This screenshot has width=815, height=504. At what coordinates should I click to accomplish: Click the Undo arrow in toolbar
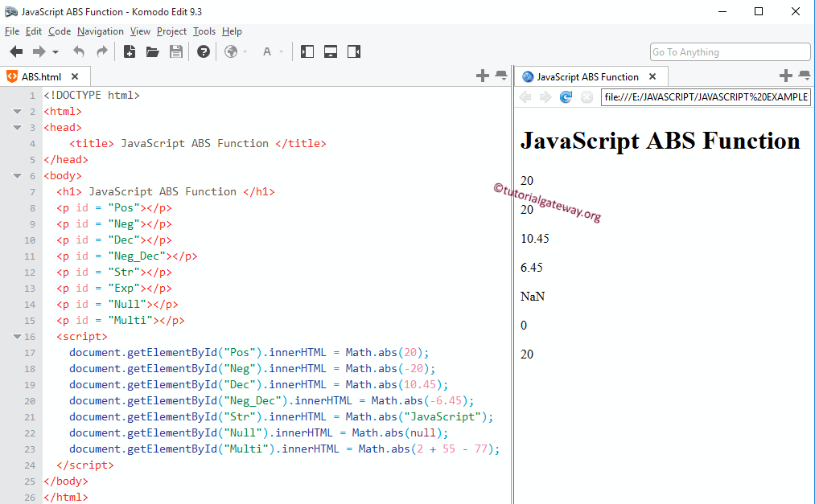point(78,52)
